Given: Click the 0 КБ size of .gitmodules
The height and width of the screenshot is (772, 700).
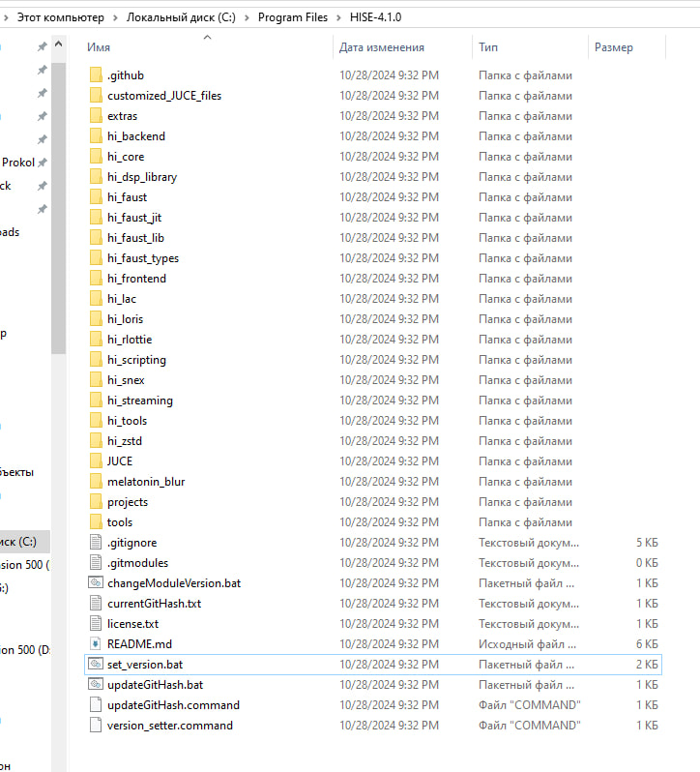Looking at the screenshot, I should point(647,563).
